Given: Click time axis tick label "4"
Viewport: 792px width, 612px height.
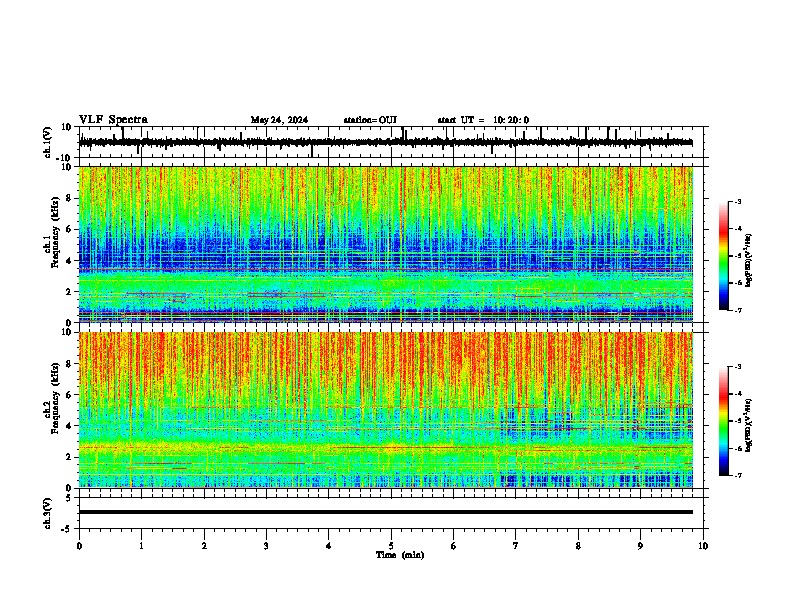Looking at the screenshot, I should (329, 546).
